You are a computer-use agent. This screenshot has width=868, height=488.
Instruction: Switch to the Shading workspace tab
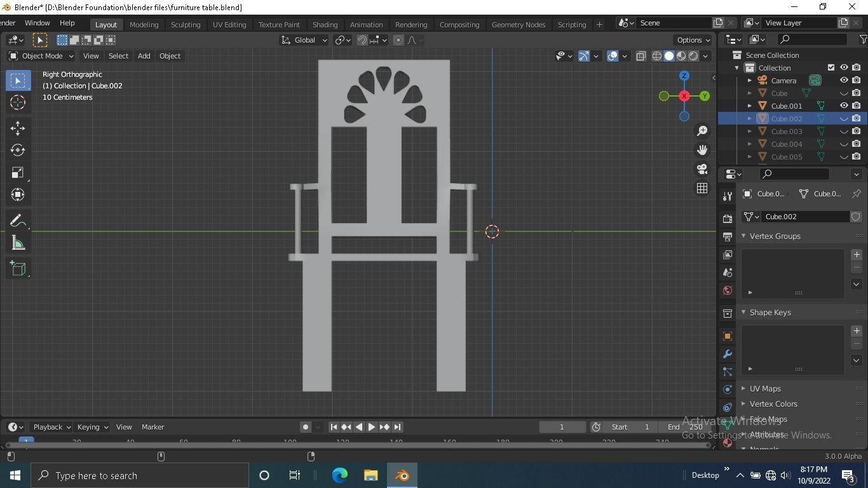coord(325,24)
